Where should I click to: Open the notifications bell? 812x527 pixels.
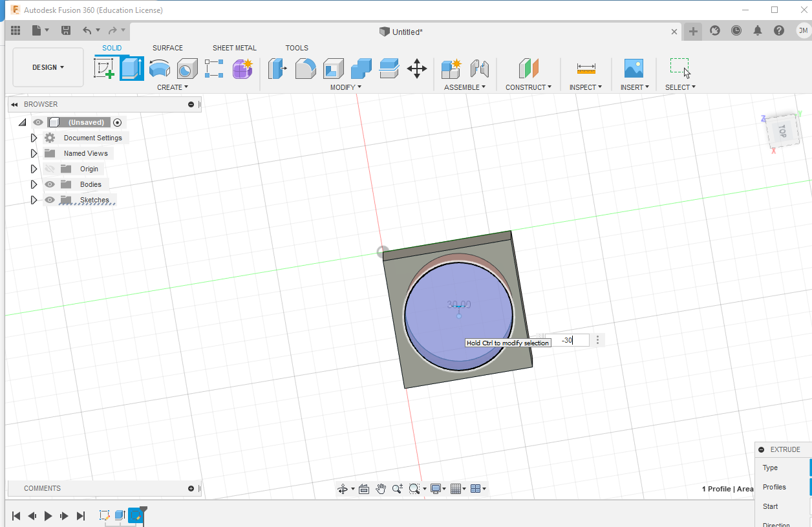tap(758, 30)
